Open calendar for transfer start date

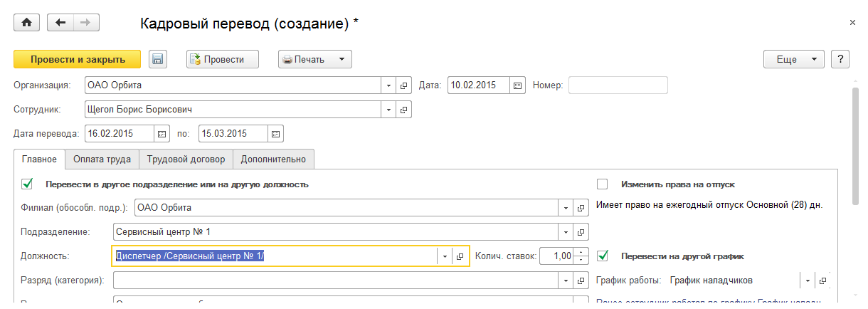click(x=162, y=133)
